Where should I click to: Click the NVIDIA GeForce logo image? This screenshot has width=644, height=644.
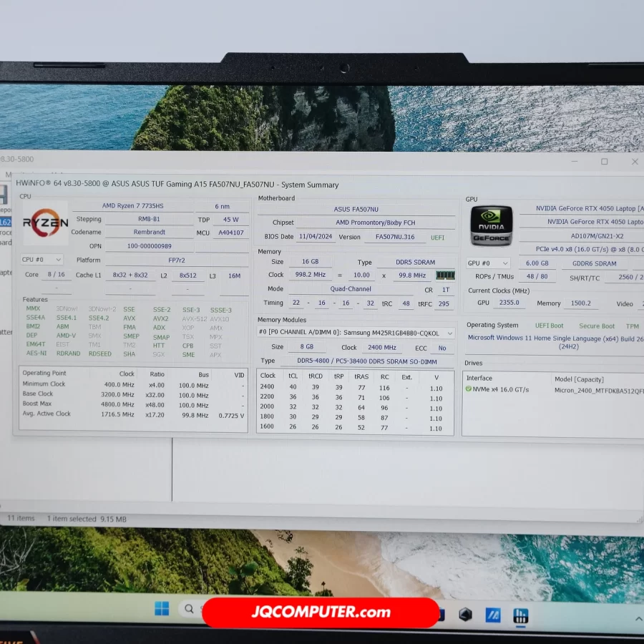point(491,225)
